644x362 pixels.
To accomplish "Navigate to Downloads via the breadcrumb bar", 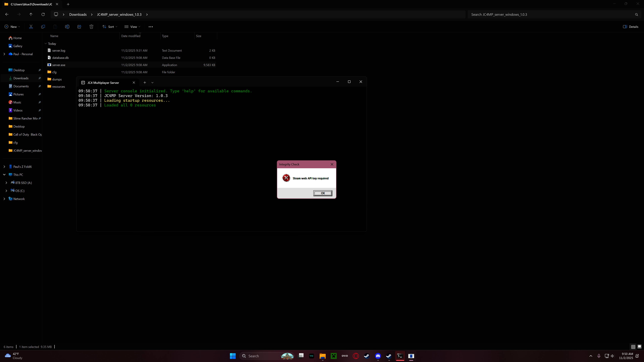I will click(78, 14).
